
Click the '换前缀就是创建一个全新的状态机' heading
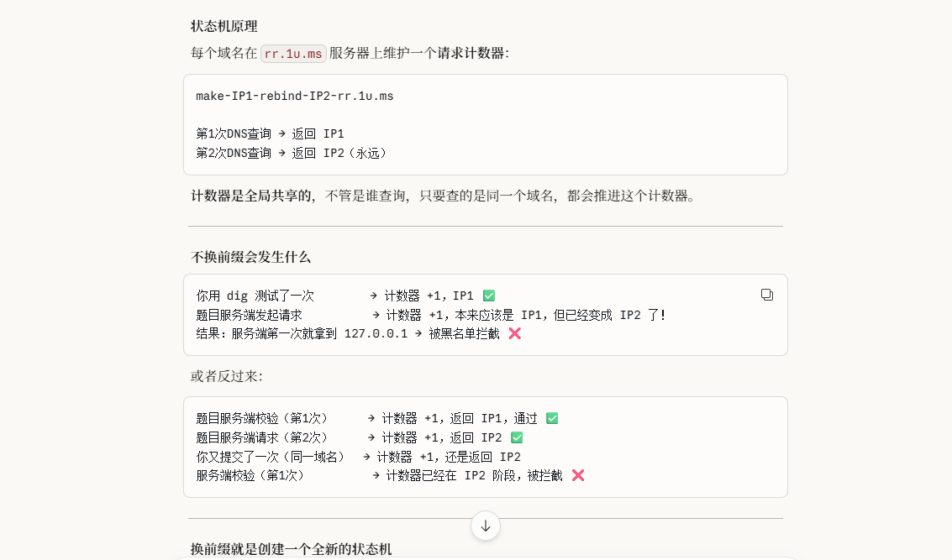tap(291, 548)
